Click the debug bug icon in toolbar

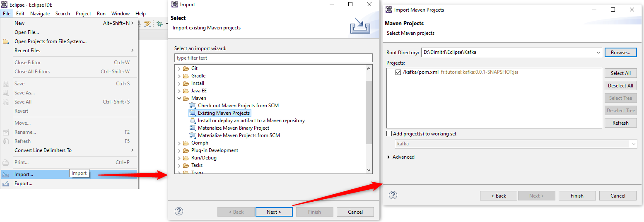tap(159, 24)
